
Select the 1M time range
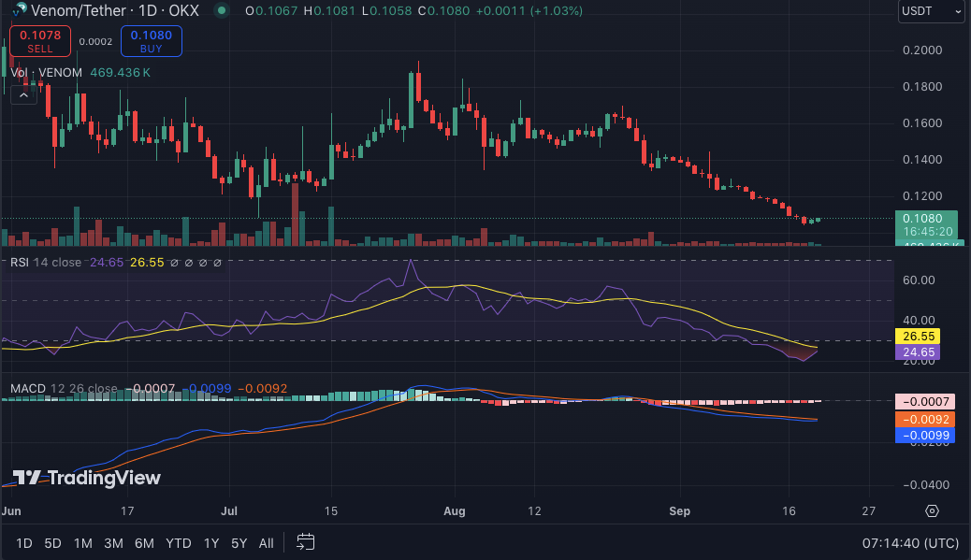point(83,543)
